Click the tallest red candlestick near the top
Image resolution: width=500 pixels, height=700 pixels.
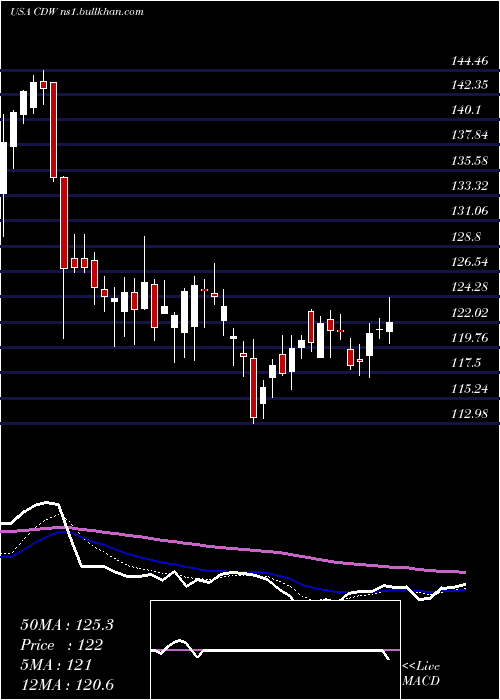[54, 130]
